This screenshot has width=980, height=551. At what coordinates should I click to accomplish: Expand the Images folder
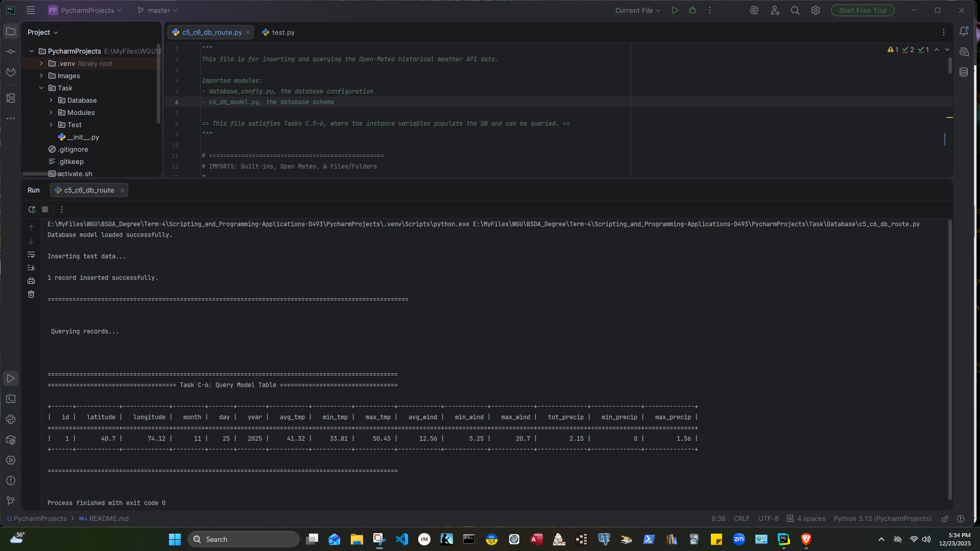(41, 76)
